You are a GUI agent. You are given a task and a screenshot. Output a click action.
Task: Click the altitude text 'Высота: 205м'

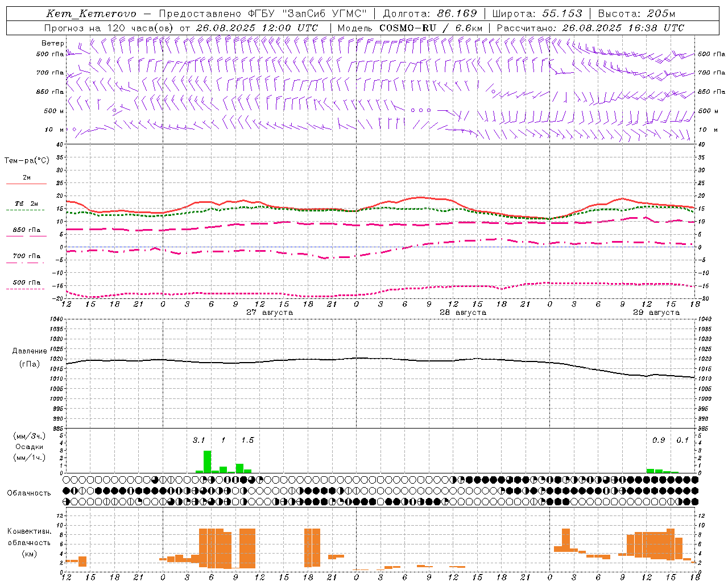tap(636, 14)
